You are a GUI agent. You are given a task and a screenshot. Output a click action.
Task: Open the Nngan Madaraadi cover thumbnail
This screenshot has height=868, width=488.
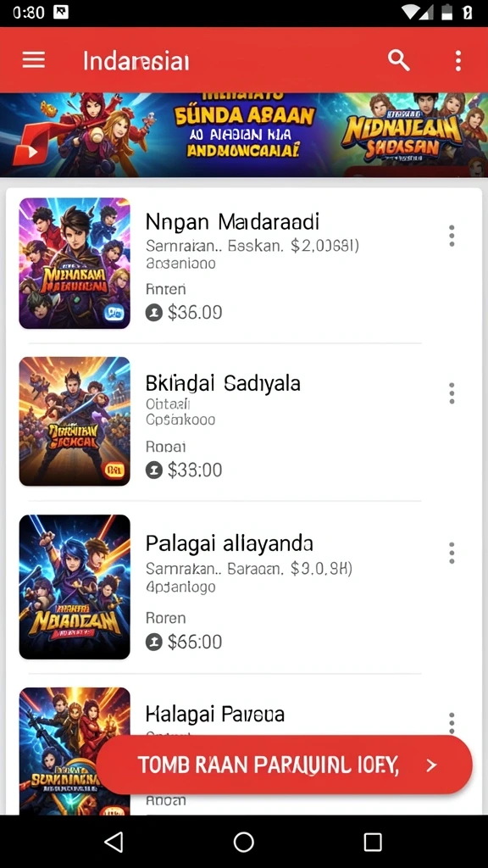point(75,264)
